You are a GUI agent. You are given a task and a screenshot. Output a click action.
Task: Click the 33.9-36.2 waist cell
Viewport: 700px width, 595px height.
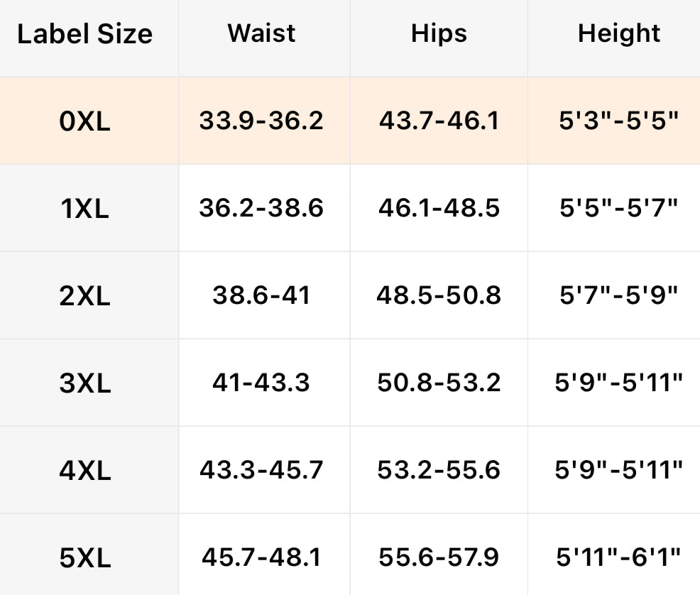pyautogui.click(x=261, y=121)
